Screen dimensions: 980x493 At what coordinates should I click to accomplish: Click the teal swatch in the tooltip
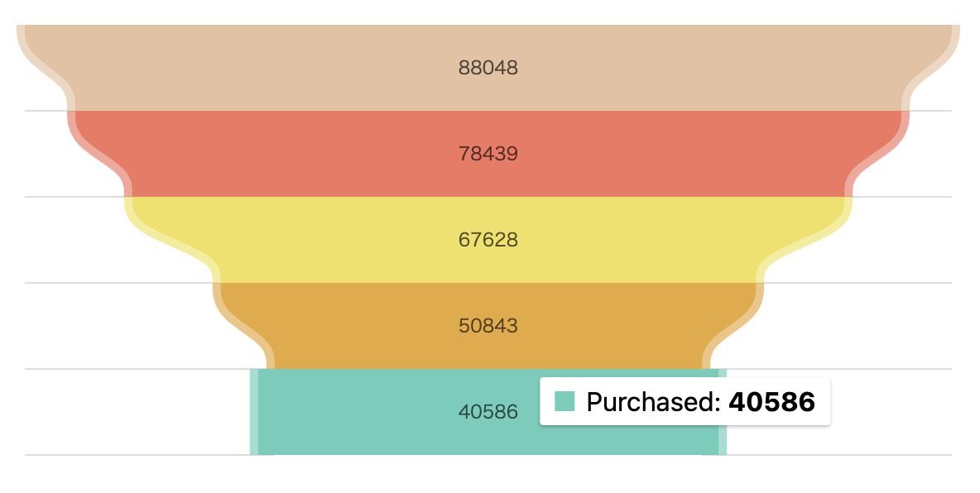click(x=564, y=402)
